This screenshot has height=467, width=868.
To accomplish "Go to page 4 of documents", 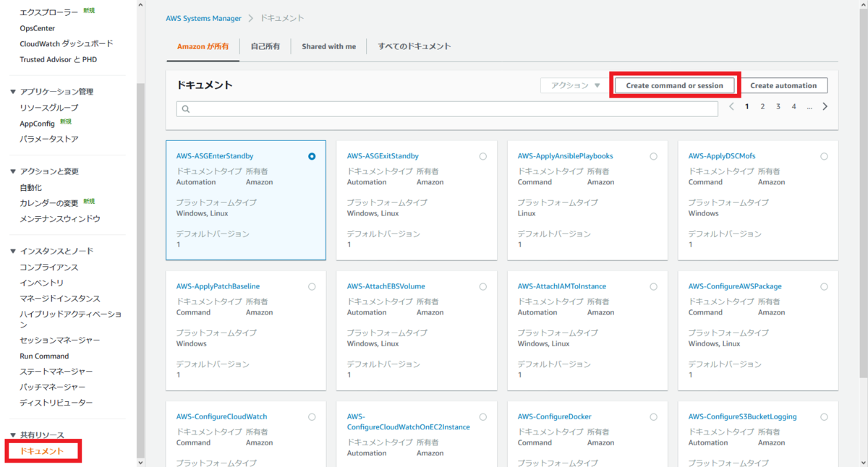I will [x=793, y=106].
